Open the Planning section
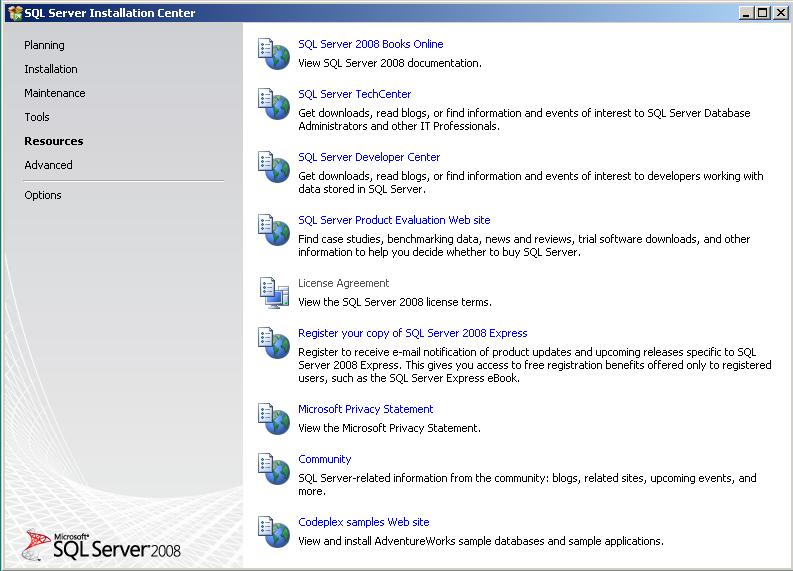This screenshot has width=793, height=571. [45, 45]
